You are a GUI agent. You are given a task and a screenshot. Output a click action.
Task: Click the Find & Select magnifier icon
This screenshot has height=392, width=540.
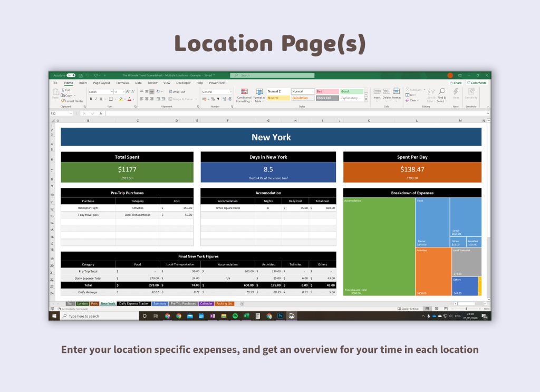tap(442, 91)
